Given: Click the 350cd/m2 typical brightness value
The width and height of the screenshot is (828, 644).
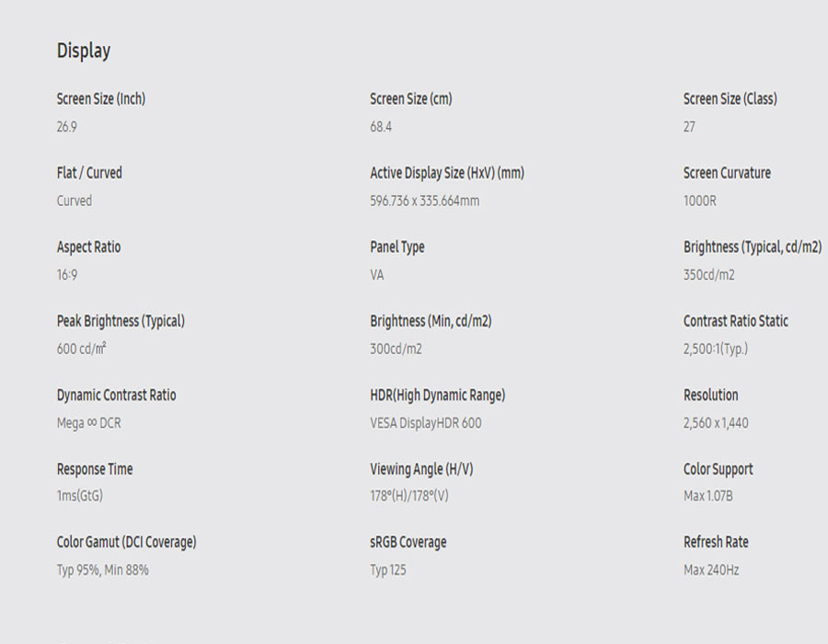Looking at the screenshot, I should click(708, 275).
